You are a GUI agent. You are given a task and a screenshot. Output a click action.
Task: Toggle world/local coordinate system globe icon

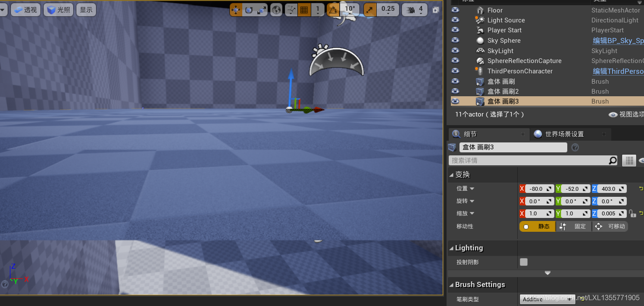tap(276, 9)
